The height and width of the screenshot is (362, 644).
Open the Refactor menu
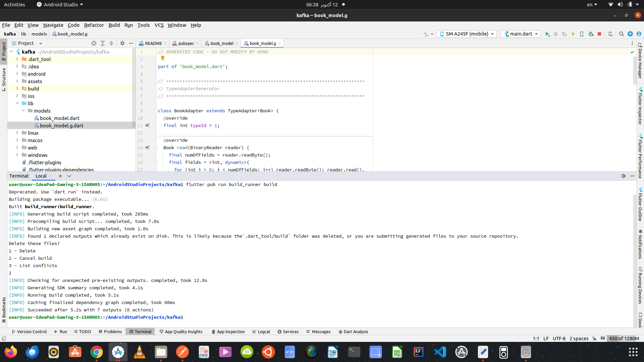[x=94, y=25]
